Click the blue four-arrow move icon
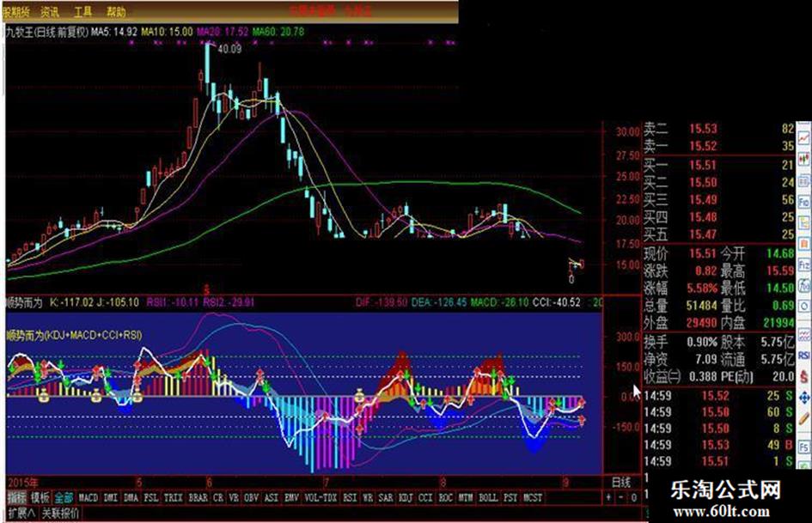The width and height of the screenshot is (812, 523). tap(803, 397)
